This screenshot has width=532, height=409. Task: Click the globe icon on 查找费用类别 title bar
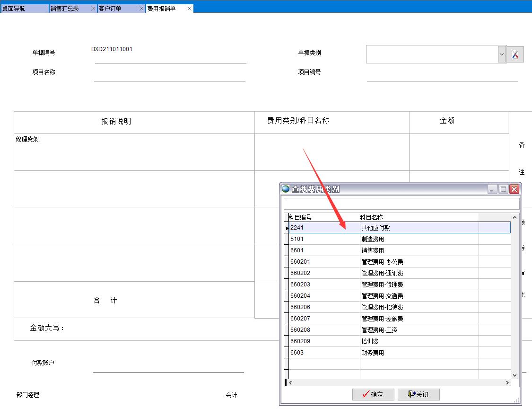click(286, 189)
